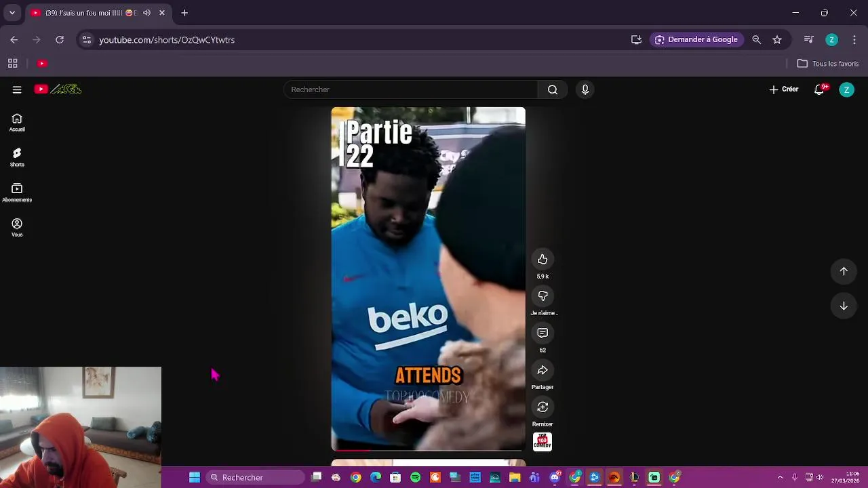The width and height of the screenshot is (868, 488).
Task: Click Demander à Google button
Action: point(696,40)
